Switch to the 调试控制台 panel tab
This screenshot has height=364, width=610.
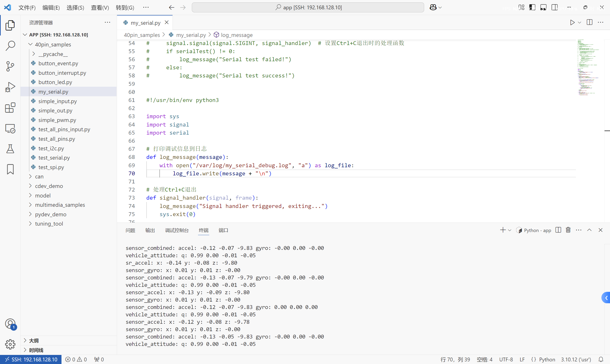click(x=177, y=230)
